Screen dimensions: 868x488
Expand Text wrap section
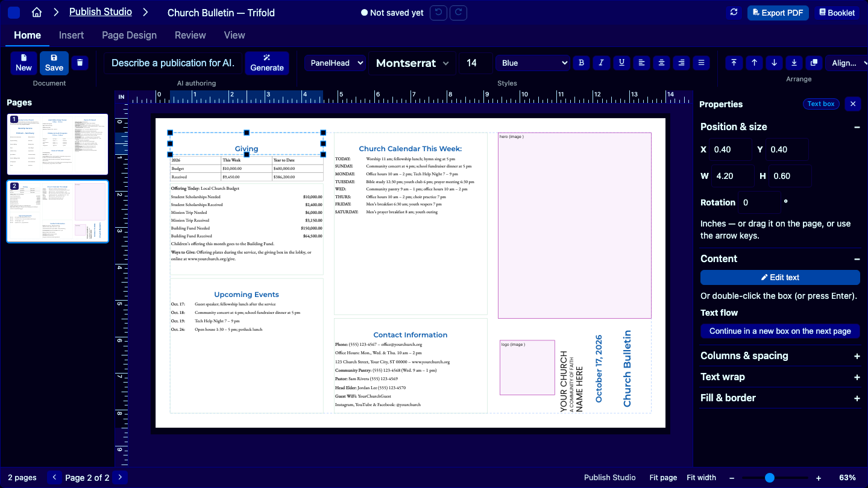781,377
